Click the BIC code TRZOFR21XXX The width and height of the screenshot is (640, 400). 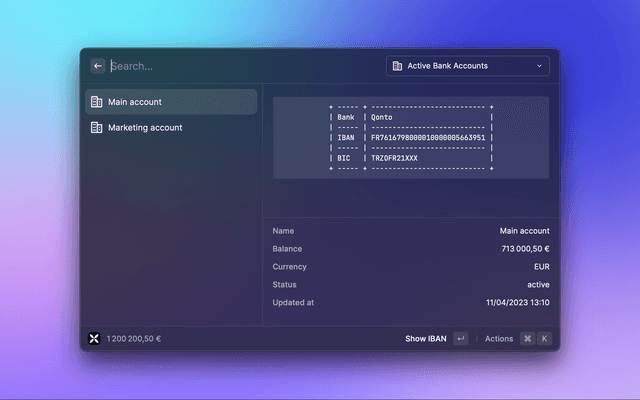coord(395,158)
